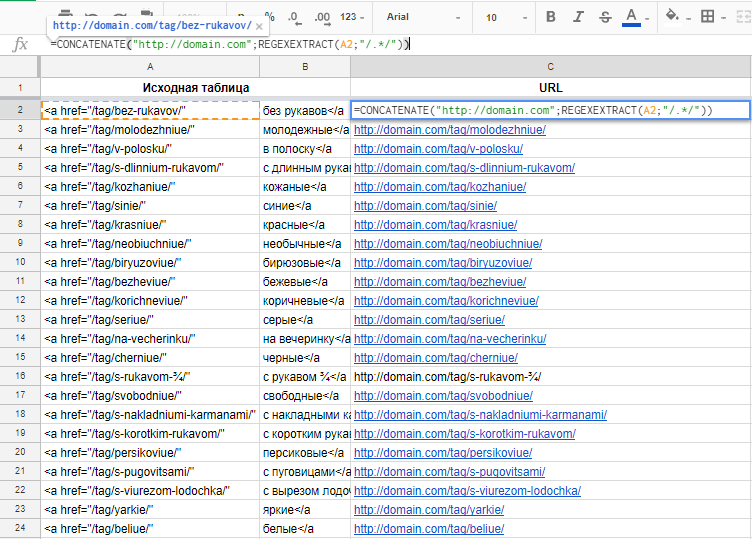Open the krasniue link

435,225
